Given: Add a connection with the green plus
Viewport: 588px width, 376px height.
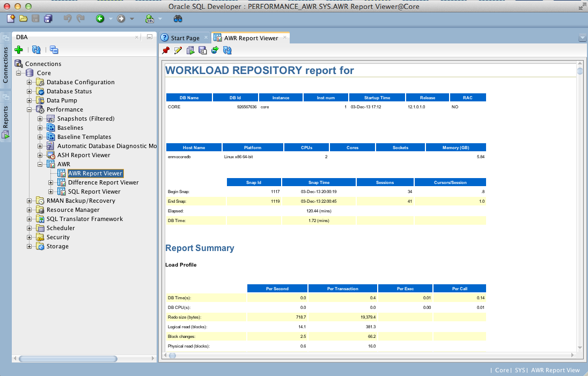Looking at the screenshot, I should 19,49.
